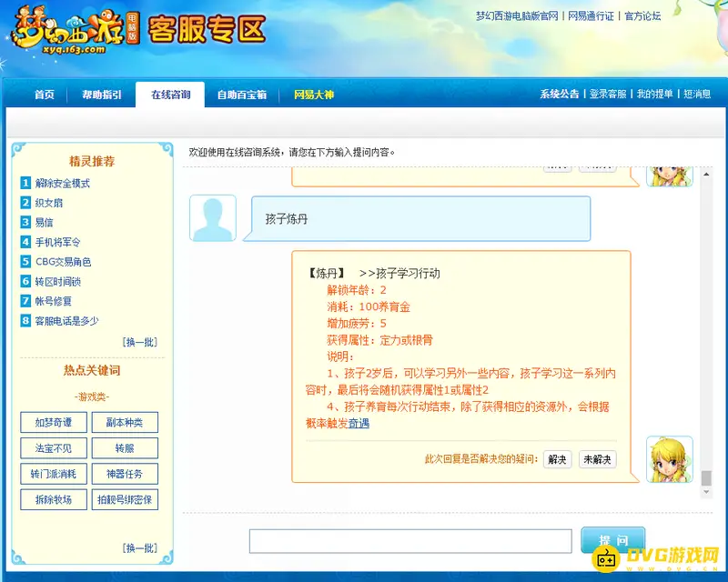This screenshot has width=728, height=582.
Task: Select recommended item 织女扇
Action: (x=49, y=203)
